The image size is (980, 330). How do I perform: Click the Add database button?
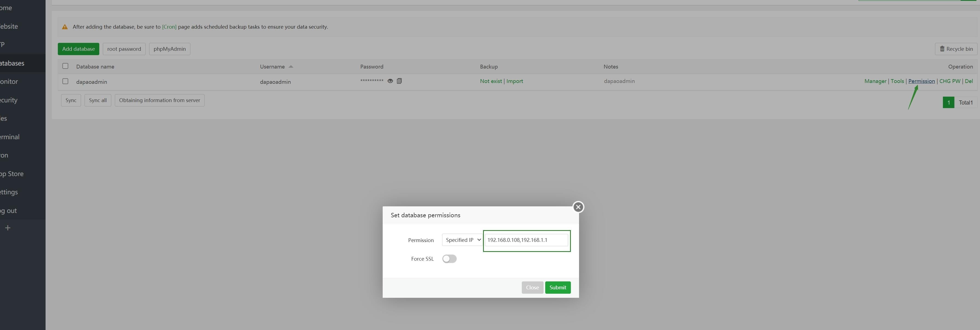pyautogui.click(x=78, y=49)
